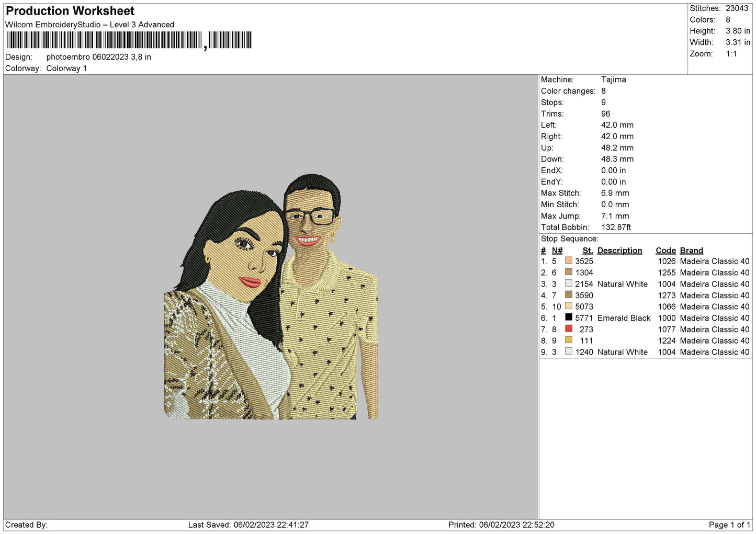Image resolution: width=756 pixels, height=534 pixels.
Task: Click the thread code 1026
Action: point(667,261)
